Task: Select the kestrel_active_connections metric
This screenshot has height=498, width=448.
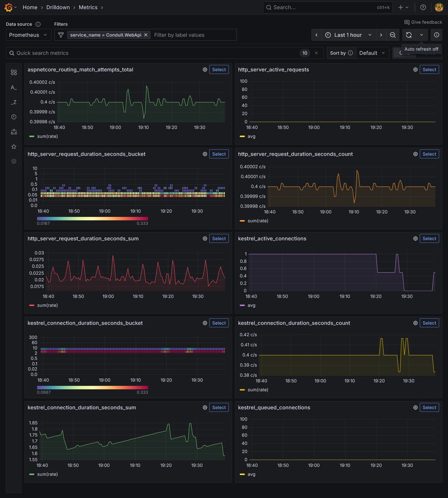Action: pos(429,238)
